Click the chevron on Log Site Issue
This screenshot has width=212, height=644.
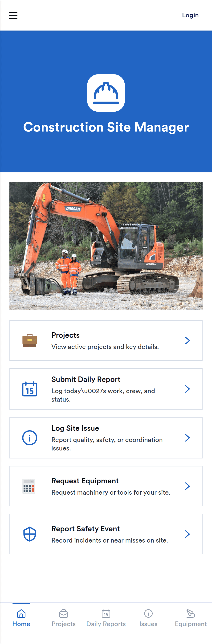187,438
